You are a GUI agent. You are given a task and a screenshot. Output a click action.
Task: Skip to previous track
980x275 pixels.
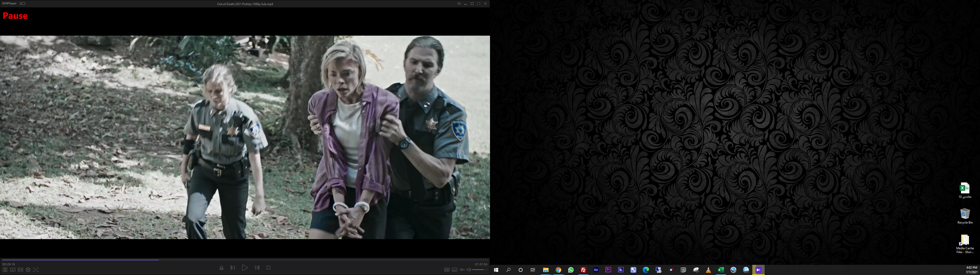click(233, 268)
